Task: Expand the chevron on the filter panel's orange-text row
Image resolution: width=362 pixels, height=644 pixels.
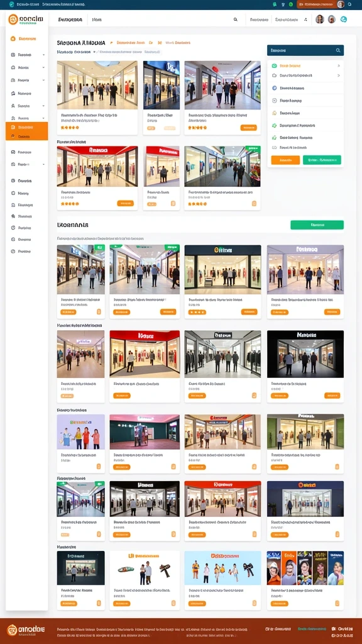Action: (x=339, y=65)
